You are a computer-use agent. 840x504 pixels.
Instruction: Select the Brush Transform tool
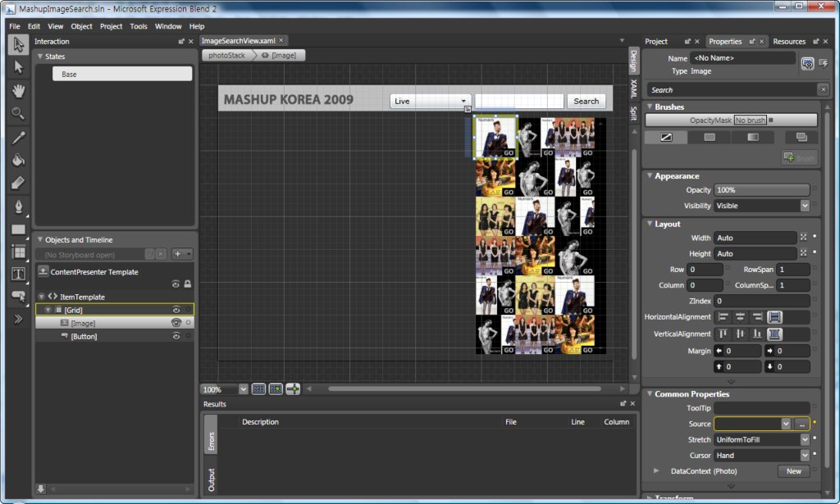18,183
